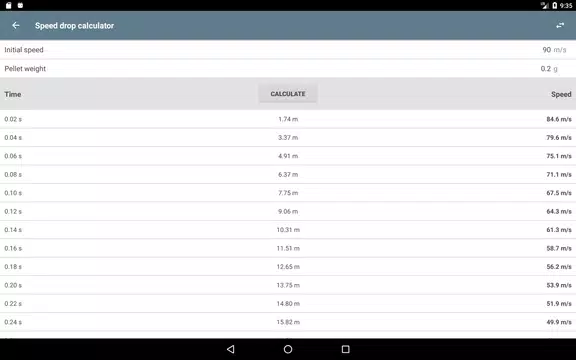
Task: Select the 79.6 m/s speed cell
Action: 559,137
